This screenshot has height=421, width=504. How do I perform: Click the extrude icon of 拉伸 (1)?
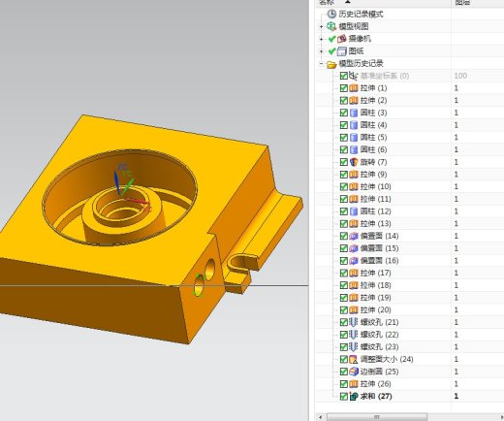tap(354, 88)
